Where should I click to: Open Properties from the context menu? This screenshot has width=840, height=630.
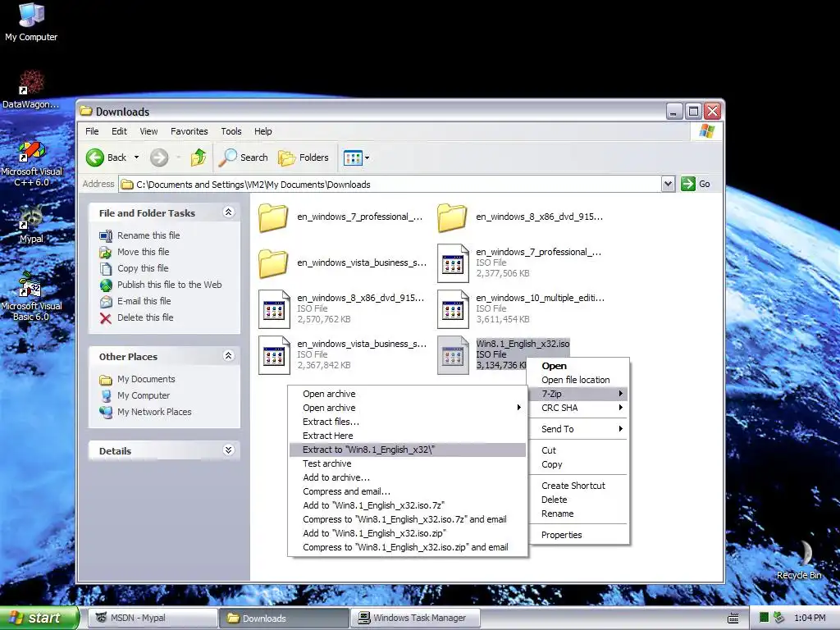577,535
